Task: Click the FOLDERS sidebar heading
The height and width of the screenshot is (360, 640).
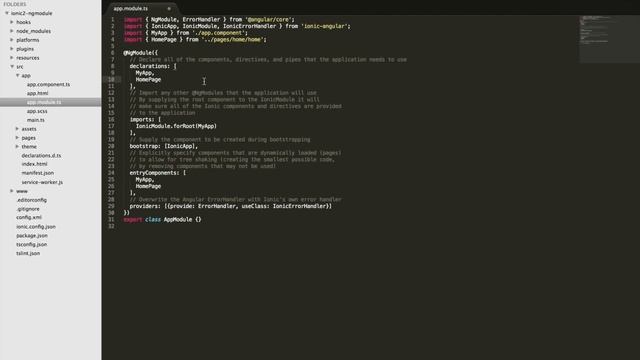Action: click(x=15, y=4)
